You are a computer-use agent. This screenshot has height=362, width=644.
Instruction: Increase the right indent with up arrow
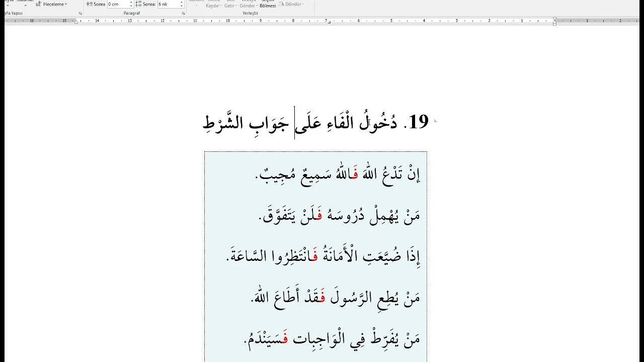(x=131, y=3)
